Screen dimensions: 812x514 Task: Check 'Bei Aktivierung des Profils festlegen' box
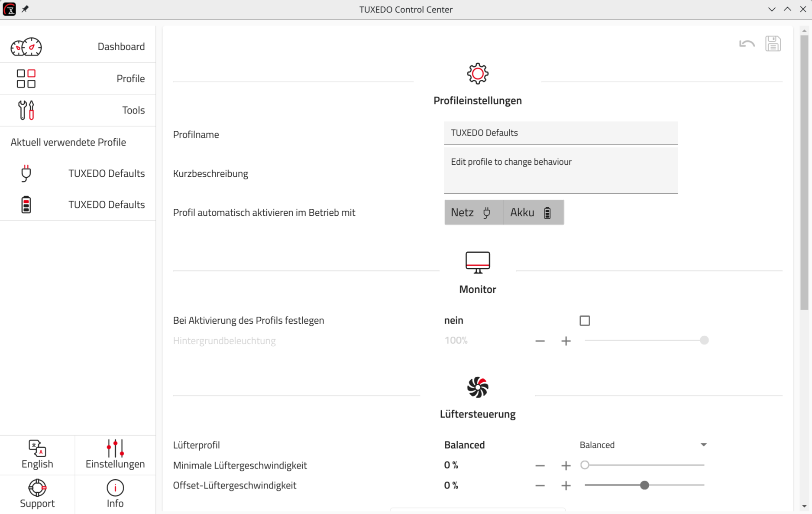point(585,321)
